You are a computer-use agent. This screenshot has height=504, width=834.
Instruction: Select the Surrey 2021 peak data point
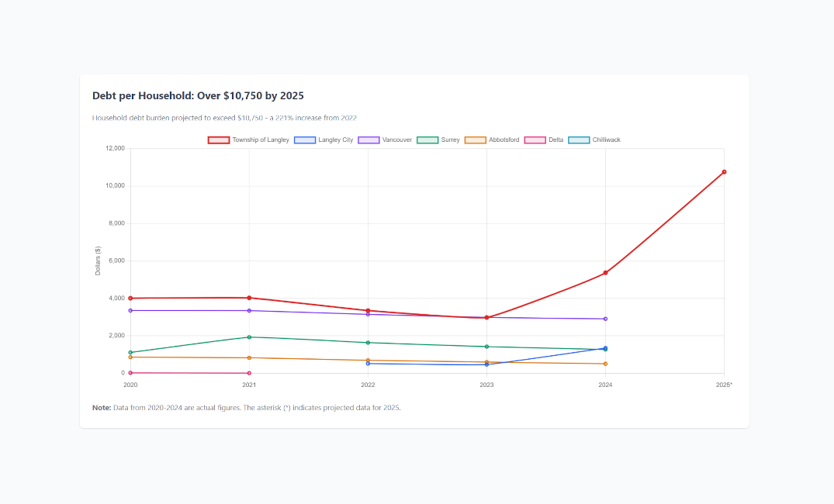point(249,337)
